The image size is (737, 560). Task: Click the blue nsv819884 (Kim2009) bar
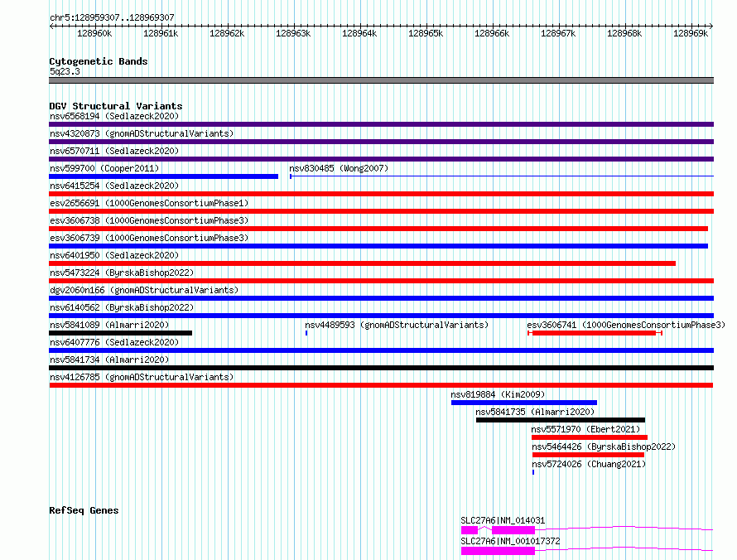pyautogui.click(x=524, y=403)
